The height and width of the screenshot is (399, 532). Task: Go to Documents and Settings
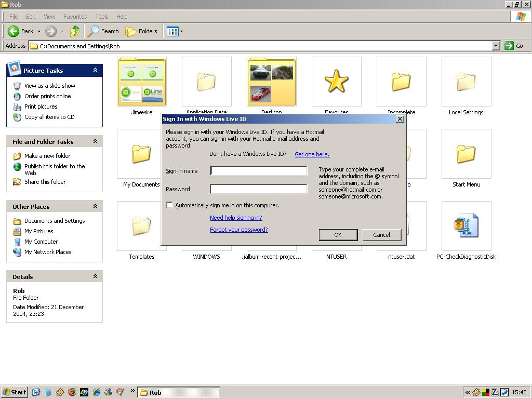point(55,221)
